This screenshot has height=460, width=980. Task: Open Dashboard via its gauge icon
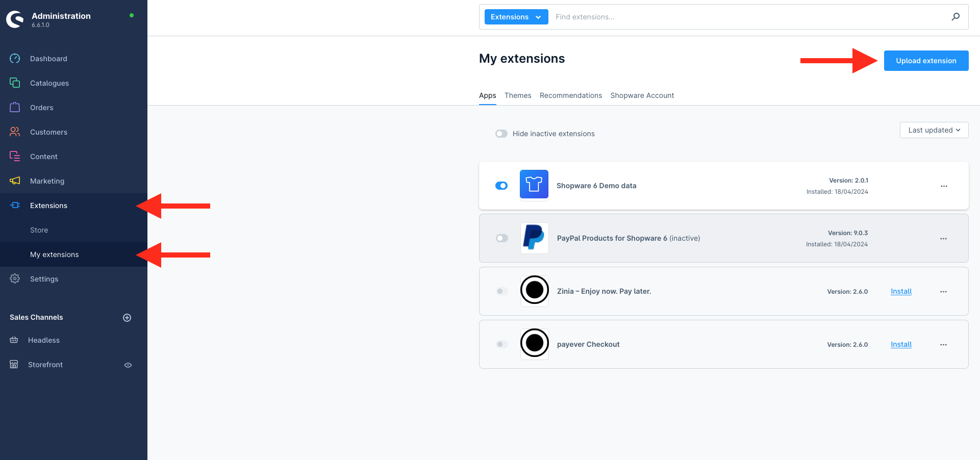15,59
